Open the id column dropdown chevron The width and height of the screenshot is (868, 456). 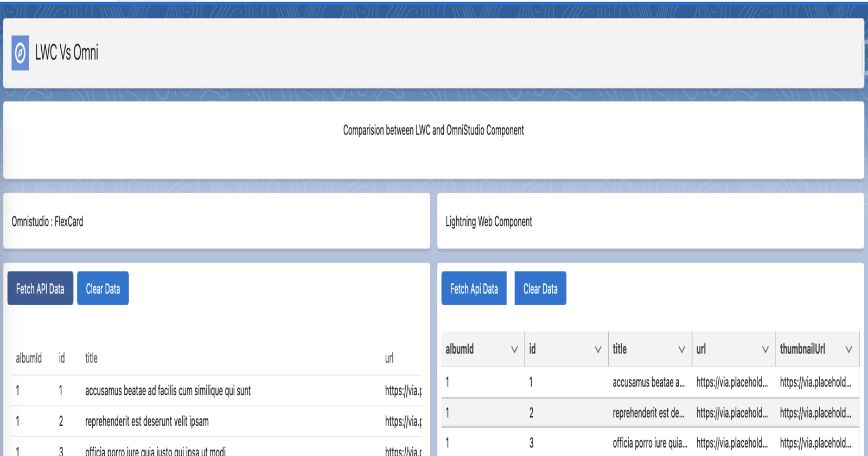click(x=598, y=350)
